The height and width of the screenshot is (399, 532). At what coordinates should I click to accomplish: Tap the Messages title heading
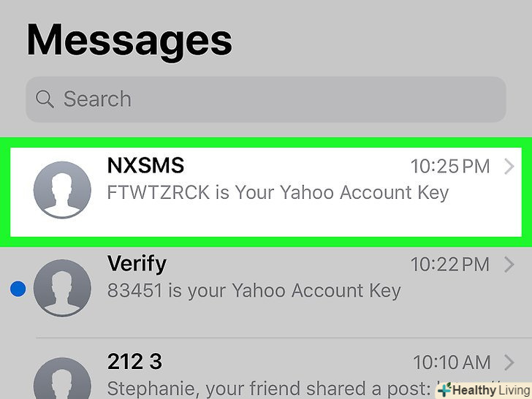(129, 39)
